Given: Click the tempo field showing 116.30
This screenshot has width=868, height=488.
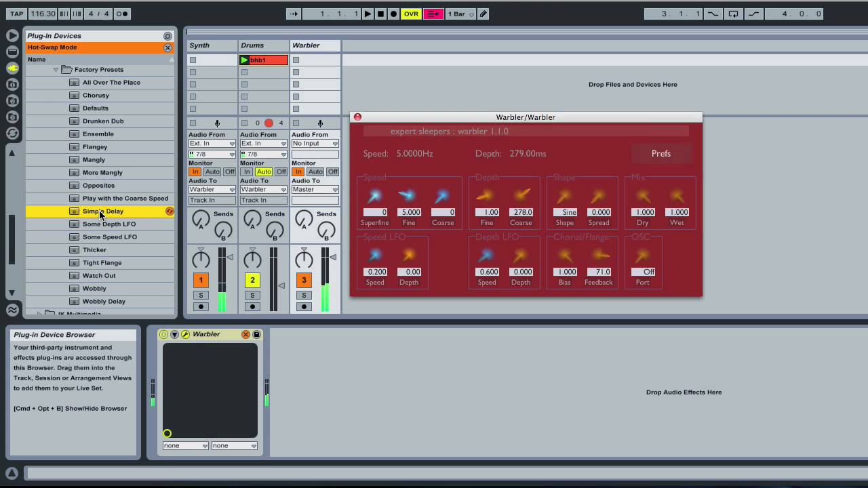Looking at the screenshot, I should point(43,14).
